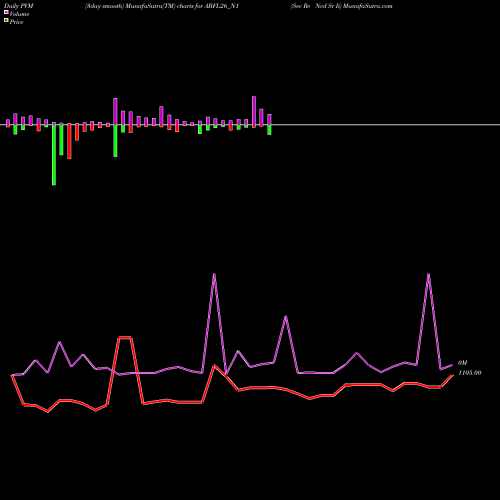Click the Price legend label

tap(16, 22)
